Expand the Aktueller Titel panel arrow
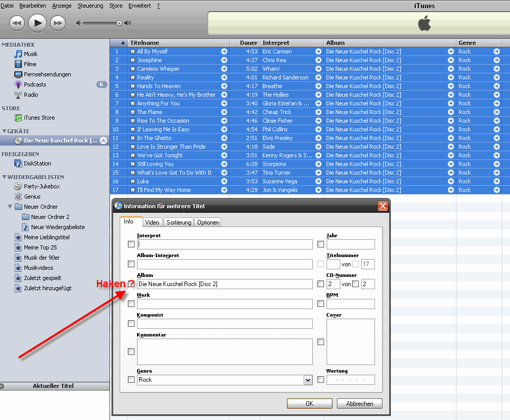 [2, 386]
